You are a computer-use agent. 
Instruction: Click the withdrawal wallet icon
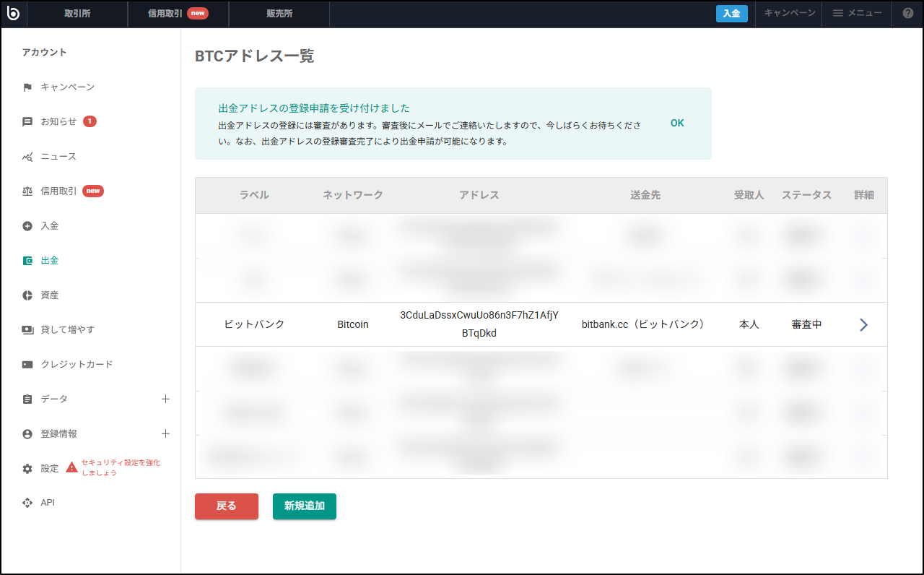click(x=27, y=261)
